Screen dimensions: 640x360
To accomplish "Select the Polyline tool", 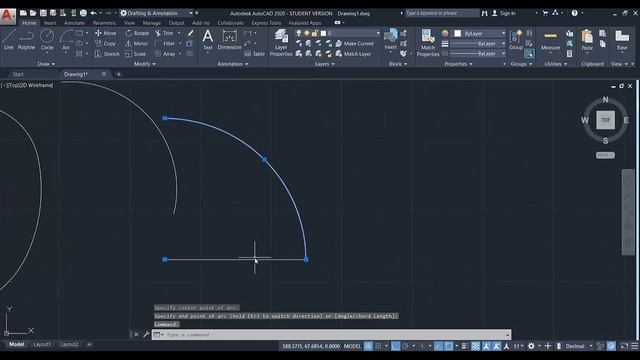I will tap(27, 39).
